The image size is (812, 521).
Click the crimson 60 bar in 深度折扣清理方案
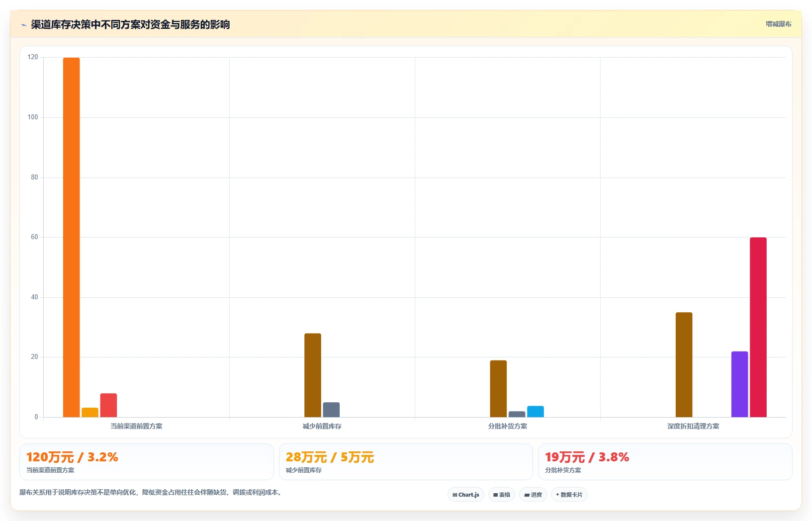click(x=758, y=327)
